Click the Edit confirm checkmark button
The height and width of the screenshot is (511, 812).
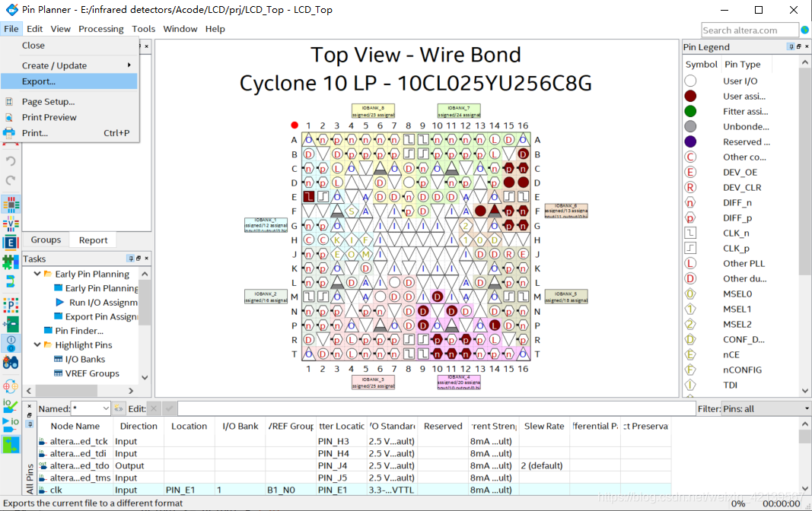169,408
